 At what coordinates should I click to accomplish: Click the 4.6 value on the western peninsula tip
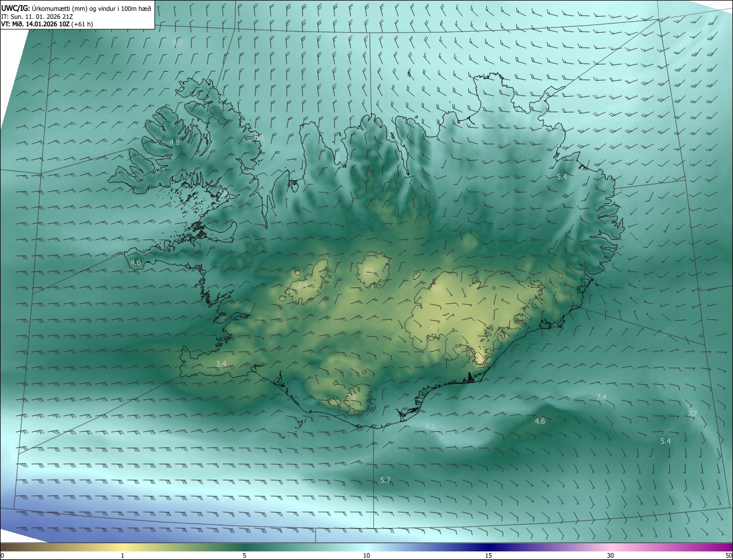[136, 262]
